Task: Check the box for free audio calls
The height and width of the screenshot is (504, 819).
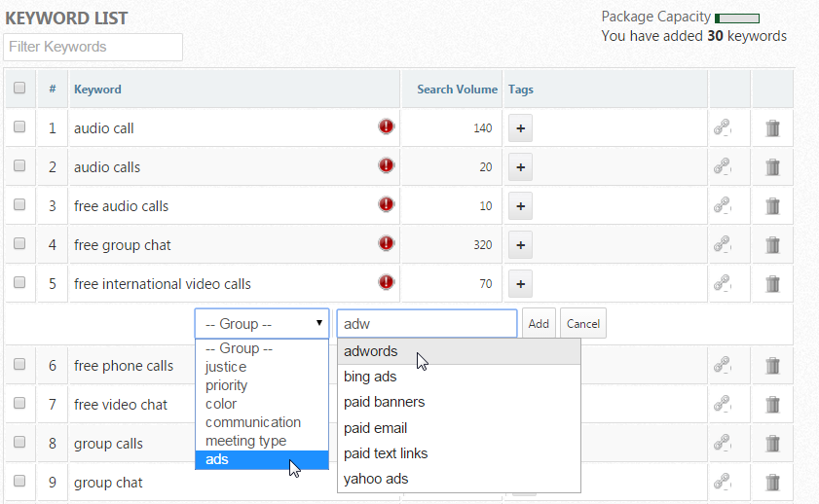Action: tap(19, 204)
